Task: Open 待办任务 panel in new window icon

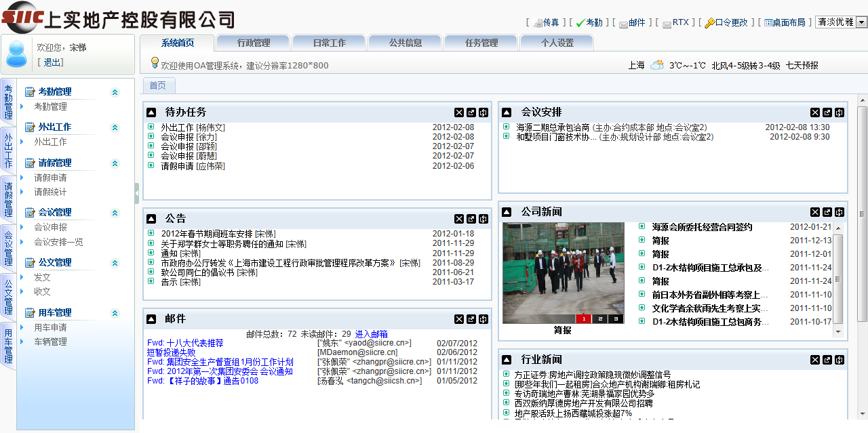Action: [471, 112]
